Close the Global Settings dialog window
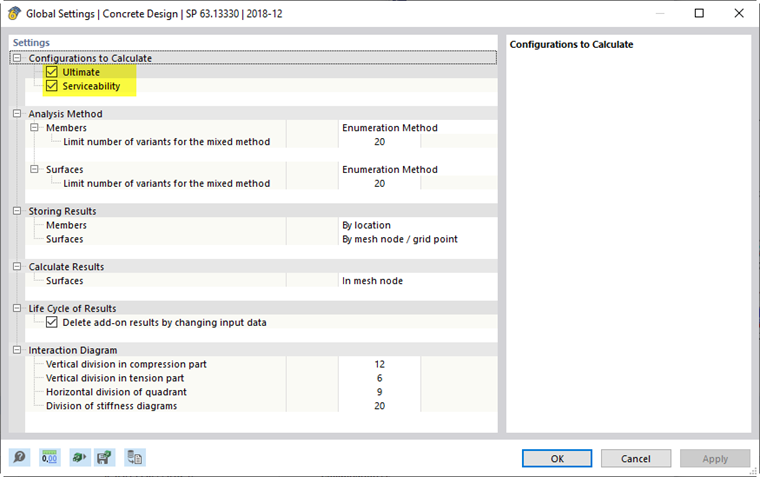 (738, 13)
